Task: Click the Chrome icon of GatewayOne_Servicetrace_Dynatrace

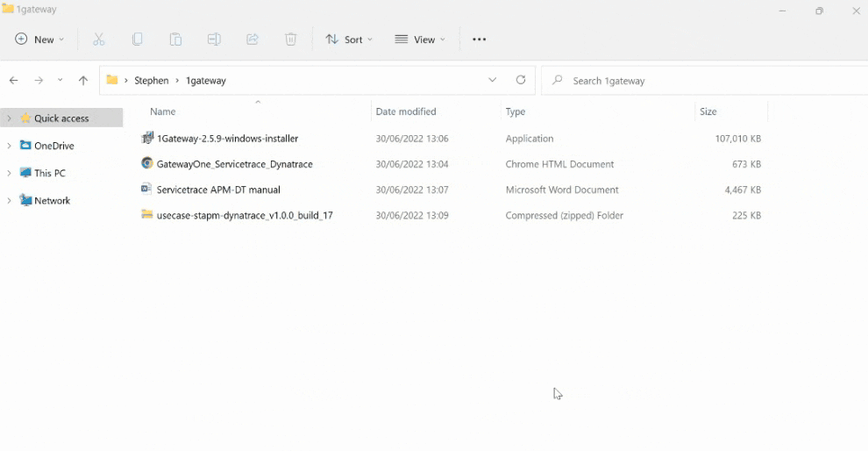Action: pyautogui.click(x=146, y=163)
